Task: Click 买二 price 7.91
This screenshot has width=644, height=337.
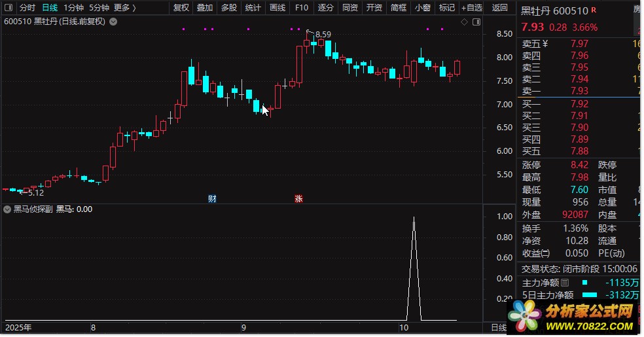Action: pos(579,116)
